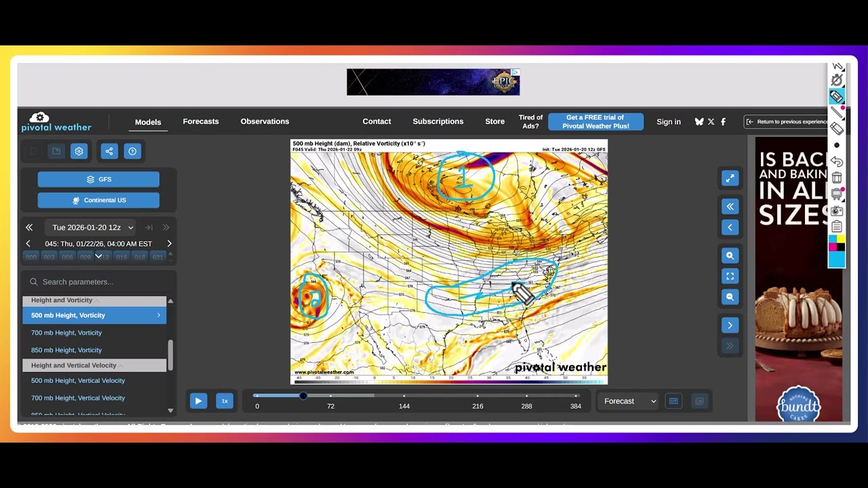Click the trash can to clear drawings
The height and width of the screenshot is (488, 868).
point(837,178)
